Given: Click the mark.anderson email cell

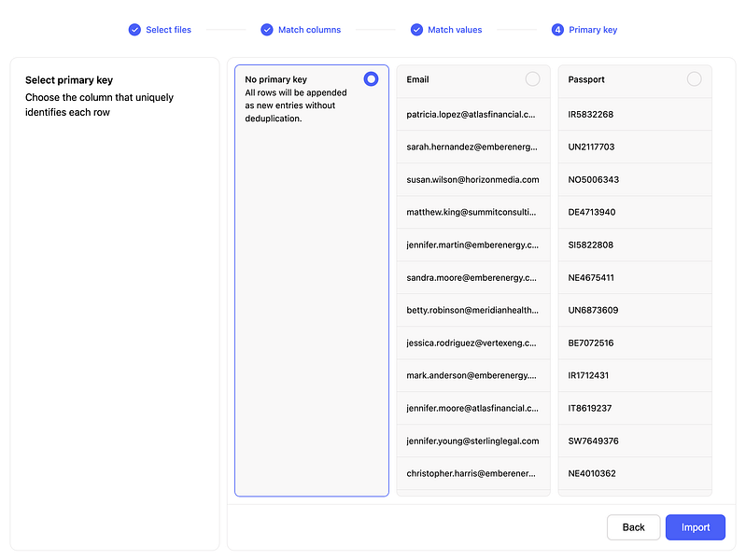Looking at the screenshot, I should tap(473, 375).
